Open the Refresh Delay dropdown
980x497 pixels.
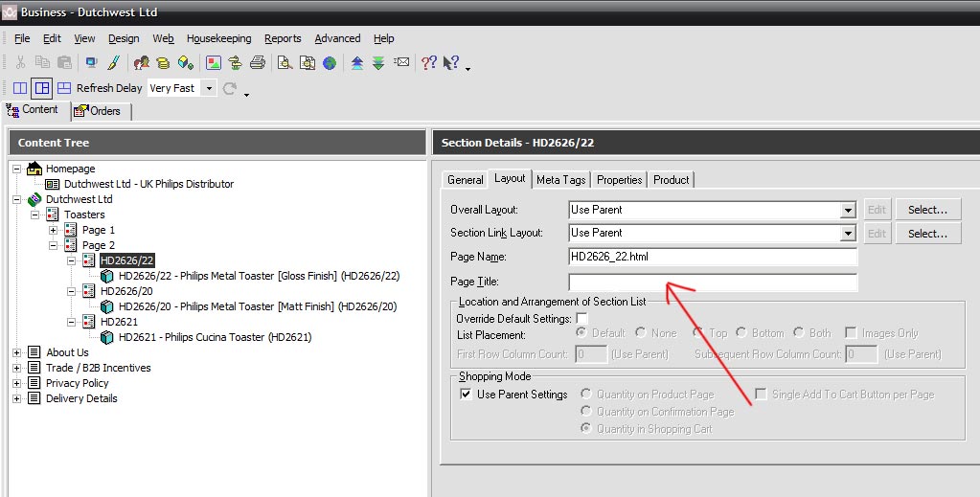[x=209, y=88]
